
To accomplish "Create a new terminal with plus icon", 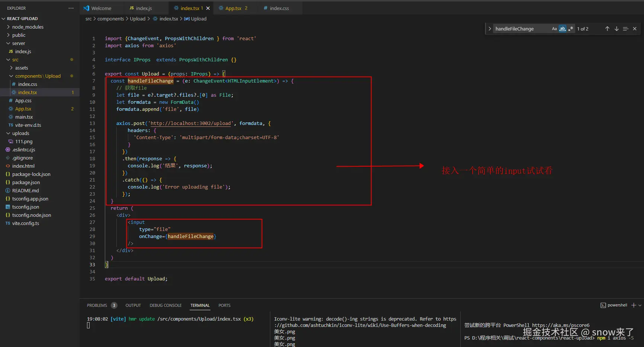I will click(x=634, y=305).
